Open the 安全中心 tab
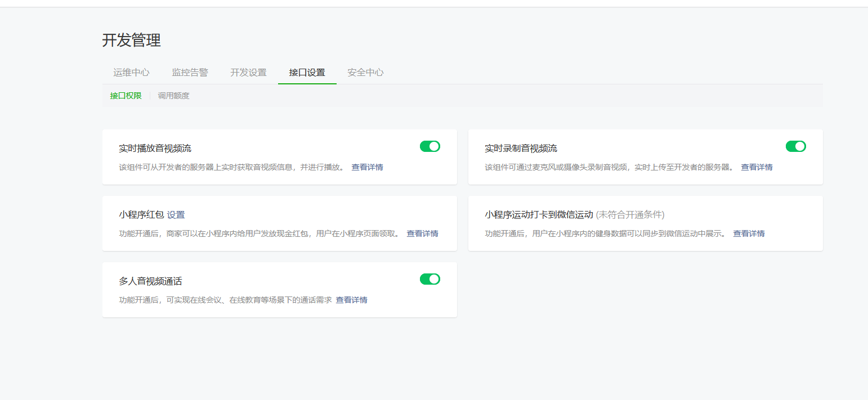Viewport: 868px width, 400px height. 365,73
